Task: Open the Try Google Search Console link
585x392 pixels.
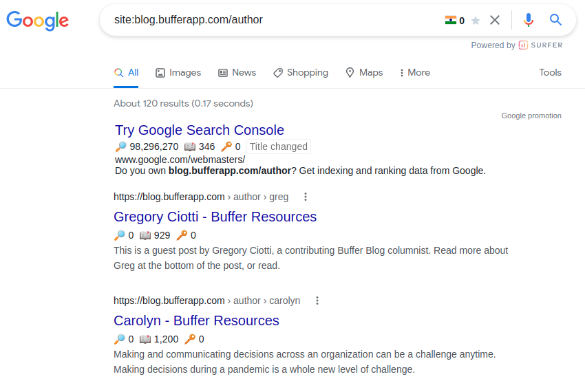Action: click(200, 130)
